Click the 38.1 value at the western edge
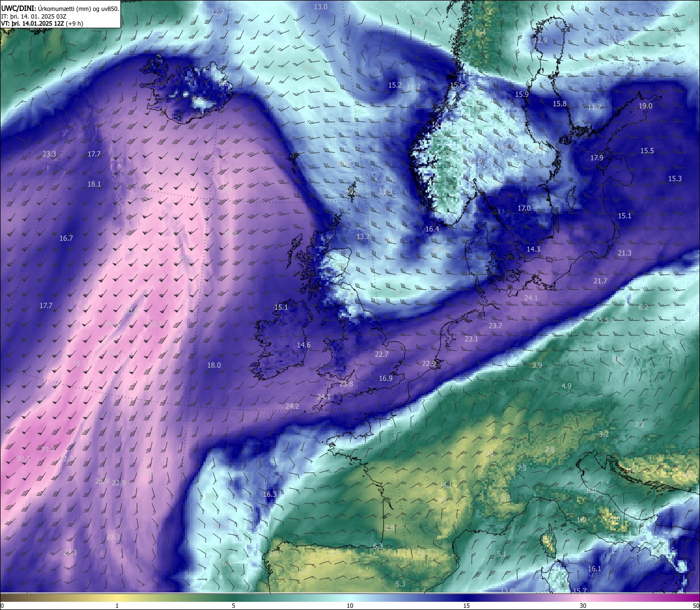Screen dimensions: 700x610 24,459
